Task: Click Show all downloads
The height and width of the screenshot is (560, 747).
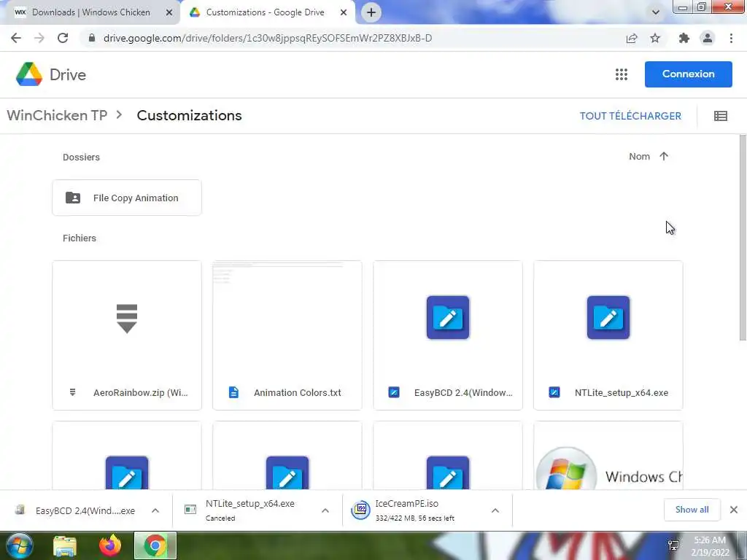Action: coord(692,510)
